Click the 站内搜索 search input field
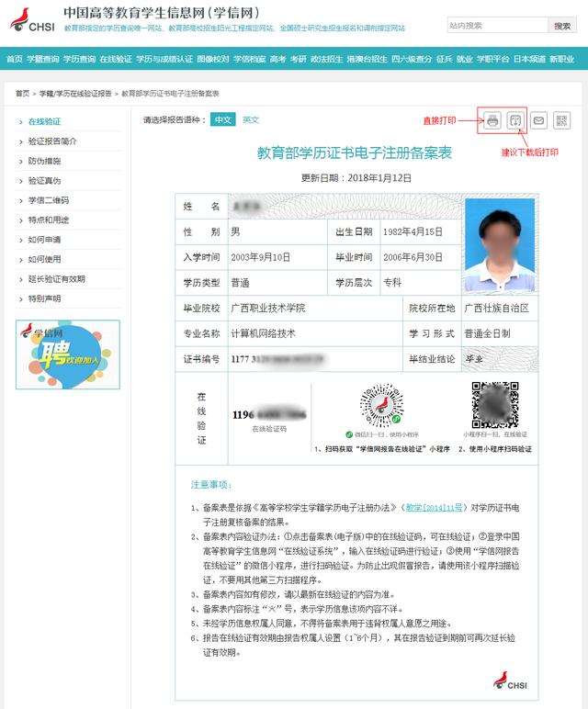The image size is (588, 709). (497, 26)
